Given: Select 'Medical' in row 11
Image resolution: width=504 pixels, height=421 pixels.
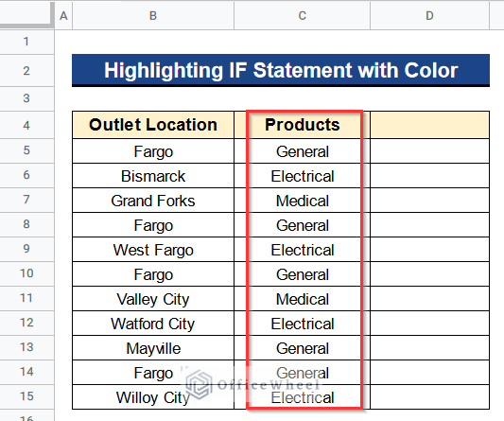Looking at the screenshot, I should (x=303, y=299).
